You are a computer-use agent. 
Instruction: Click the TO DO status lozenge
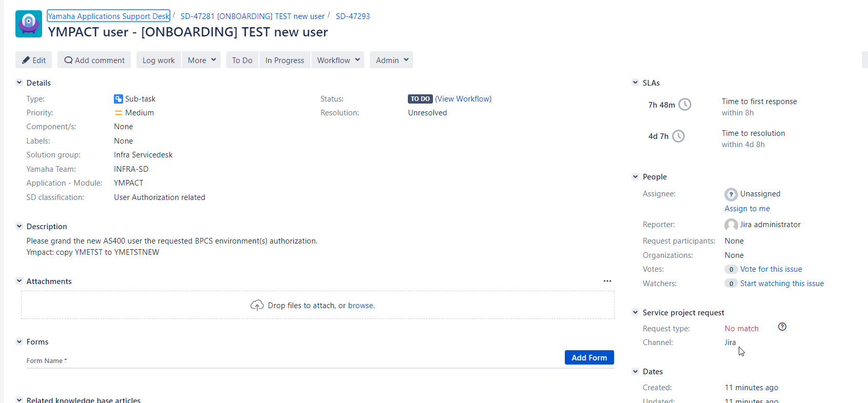click(420, 99)
